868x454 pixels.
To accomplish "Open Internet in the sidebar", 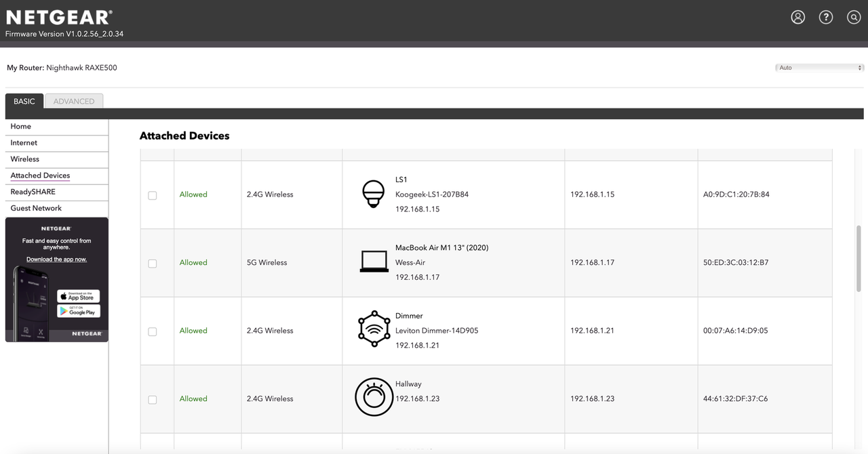I will pyautogui.click(x=57, y=143).
